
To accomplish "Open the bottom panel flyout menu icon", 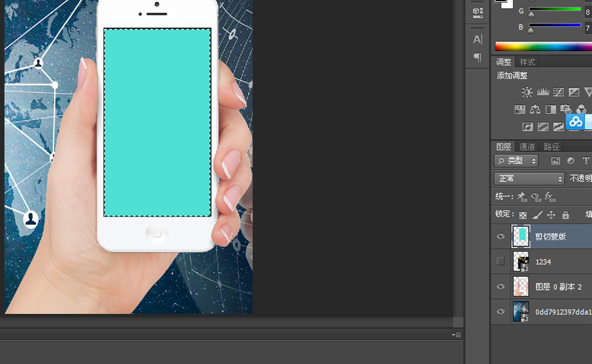I will coord(456,334).
